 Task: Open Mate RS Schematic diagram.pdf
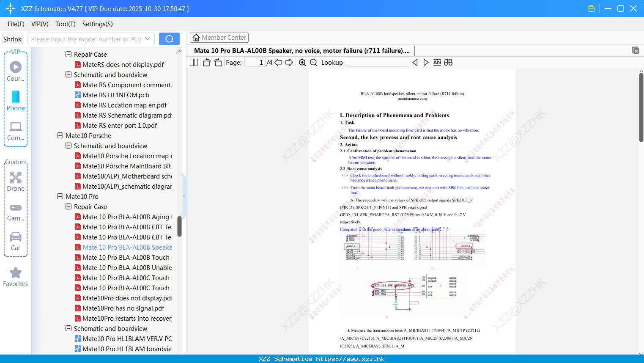pyautogui.click(x=123, y=115)
